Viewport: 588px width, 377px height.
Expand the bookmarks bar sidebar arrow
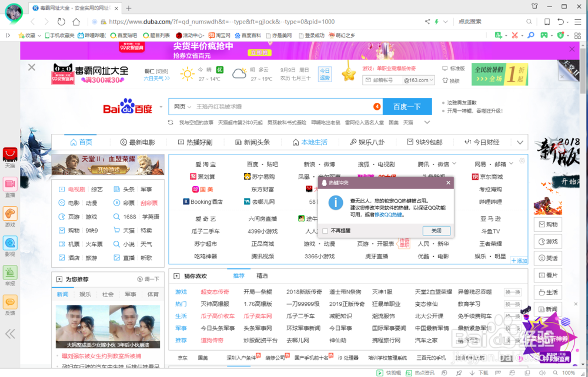(x=8, y=35)
